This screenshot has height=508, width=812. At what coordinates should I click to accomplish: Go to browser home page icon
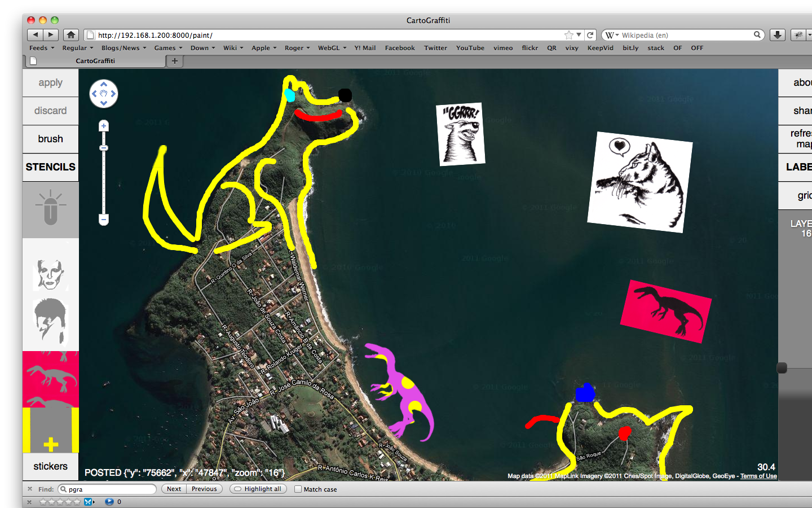pyautogui.click(x=70, y=35)
